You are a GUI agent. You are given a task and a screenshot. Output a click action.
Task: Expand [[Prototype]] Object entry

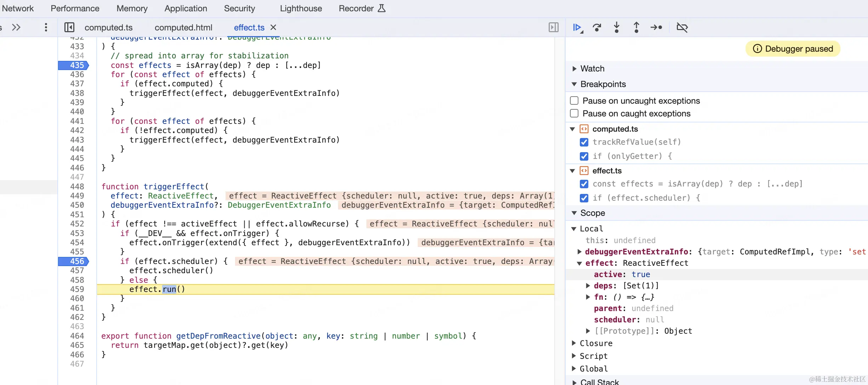(x=588, y=331)
